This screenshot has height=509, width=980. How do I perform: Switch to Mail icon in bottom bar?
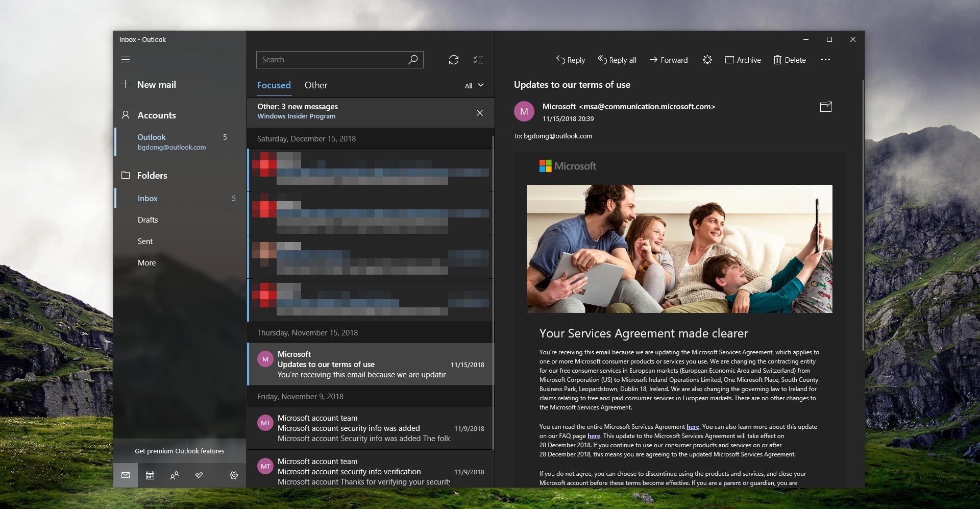click(x=126, y=475)
